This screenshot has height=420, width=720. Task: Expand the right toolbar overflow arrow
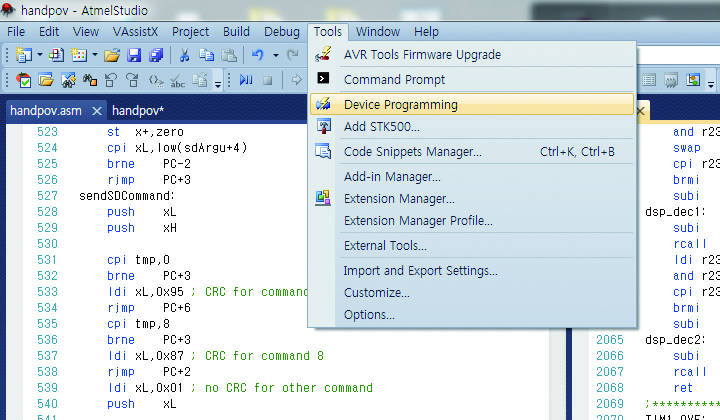tap(711, 84)
